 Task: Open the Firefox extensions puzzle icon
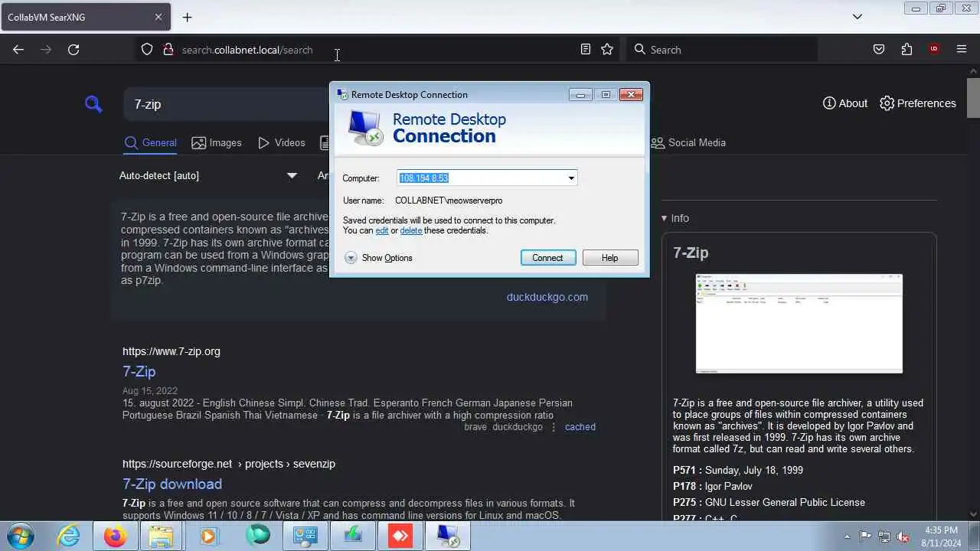(x=906, y=50)
